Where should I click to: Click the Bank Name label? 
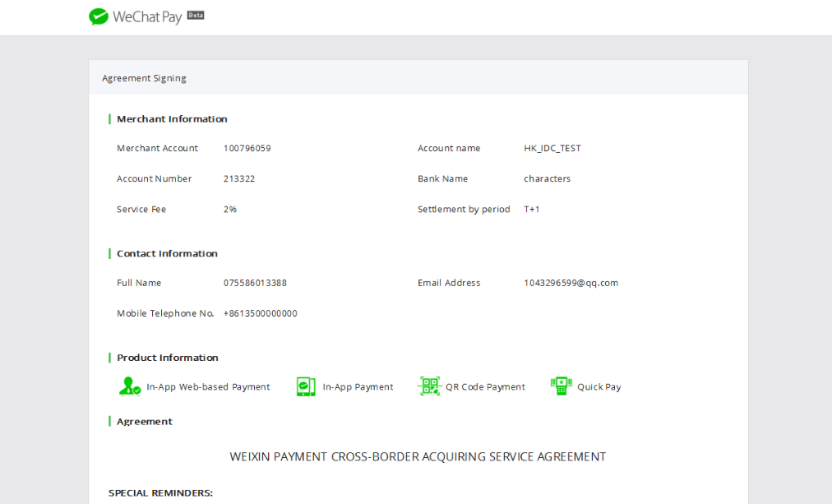[x=442, y=178]
